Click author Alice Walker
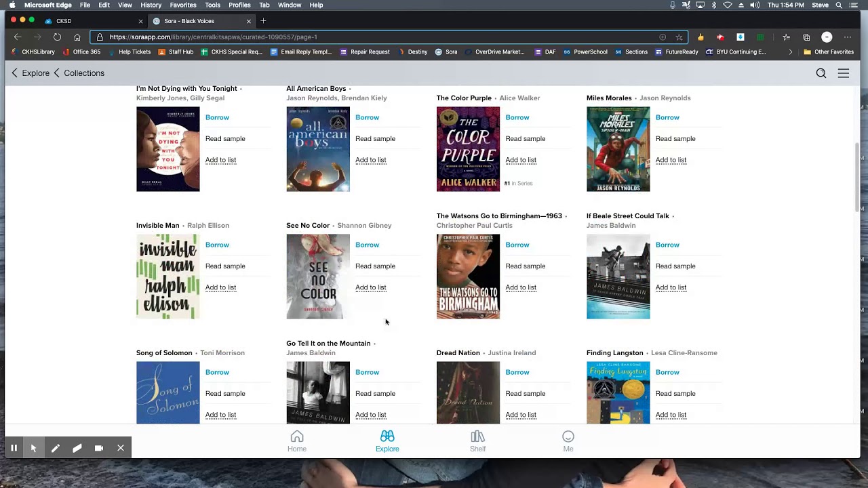Viewport: 868px width, 488px height. (519, 98)
